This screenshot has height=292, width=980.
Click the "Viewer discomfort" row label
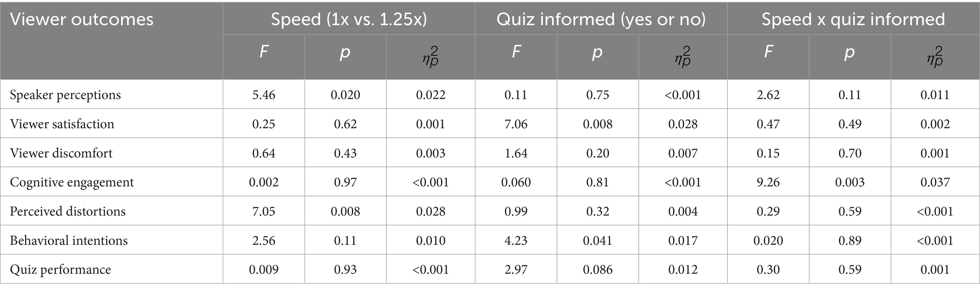61,153
